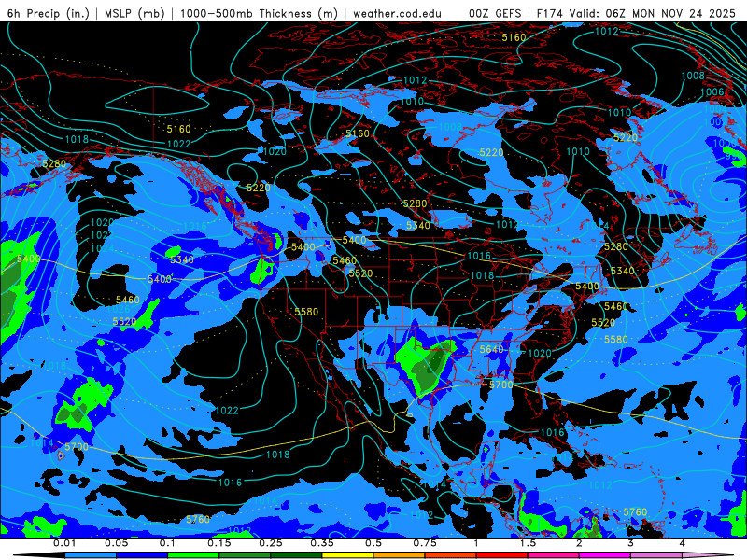747x560 pixels.
Task: Select the medium green 0.15–0.25 legend swatch
Action: pos(245,555)
